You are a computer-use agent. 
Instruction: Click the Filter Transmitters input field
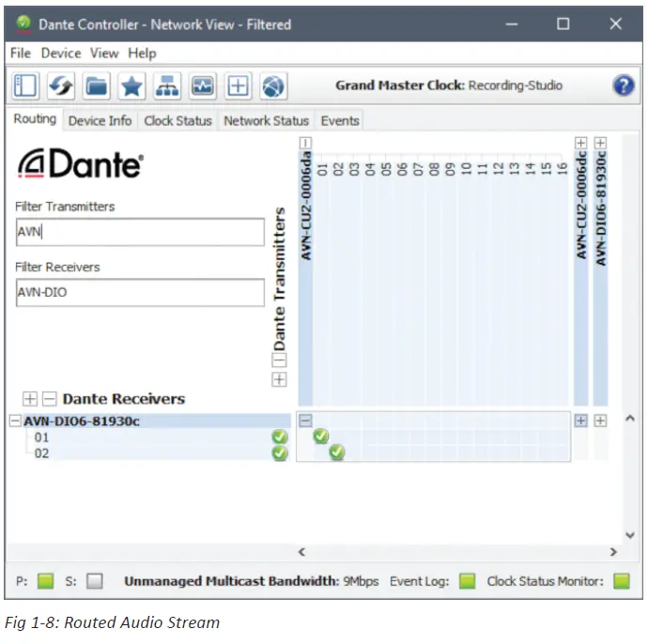click(140, 232)
